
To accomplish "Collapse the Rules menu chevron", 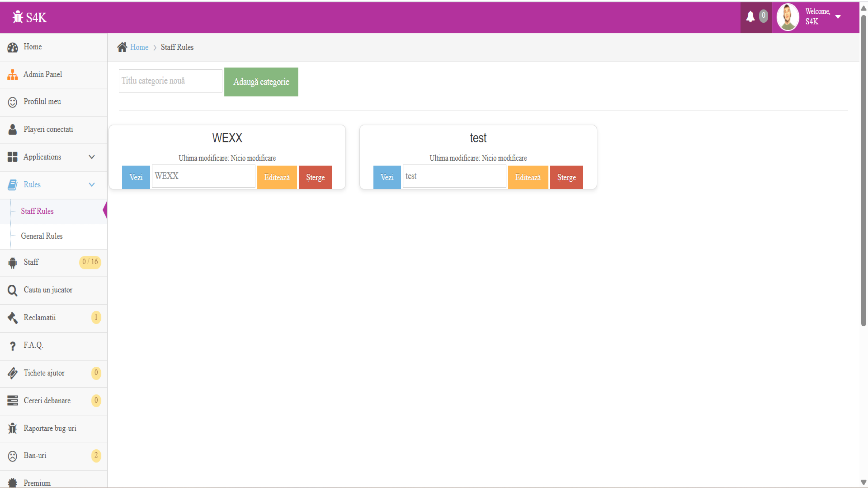I will 92,185.
